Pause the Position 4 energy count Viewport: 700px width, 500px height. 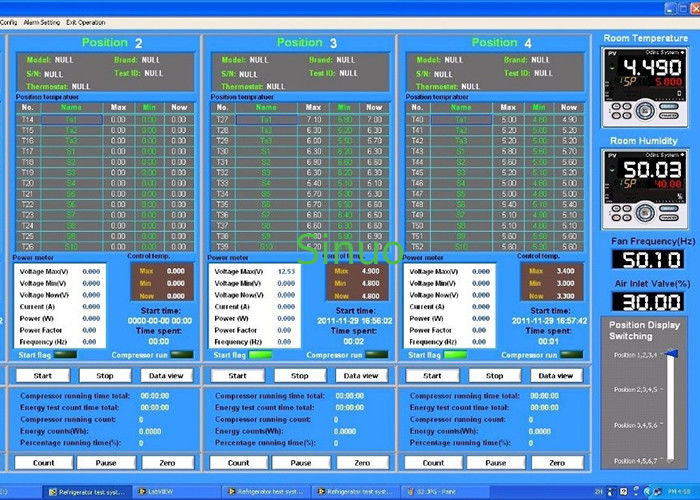coord(495,463)
